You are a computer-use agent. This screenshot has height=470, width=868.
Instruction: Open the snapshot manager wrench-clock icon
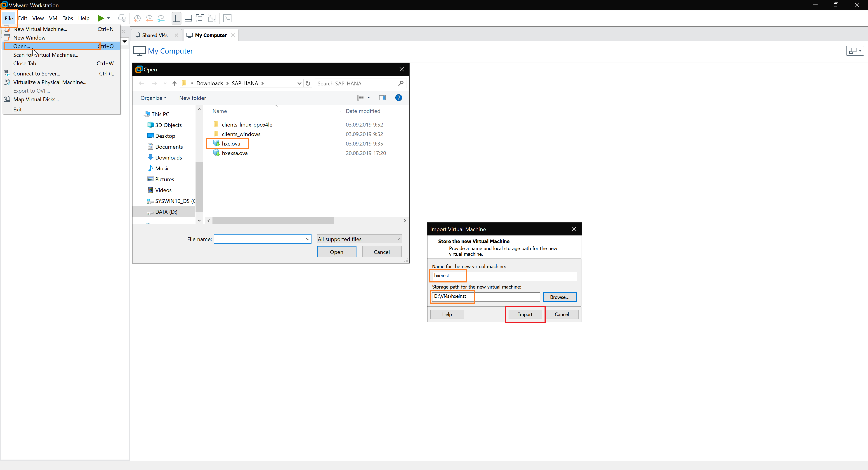pyautogui.click(x=161, y=18)
